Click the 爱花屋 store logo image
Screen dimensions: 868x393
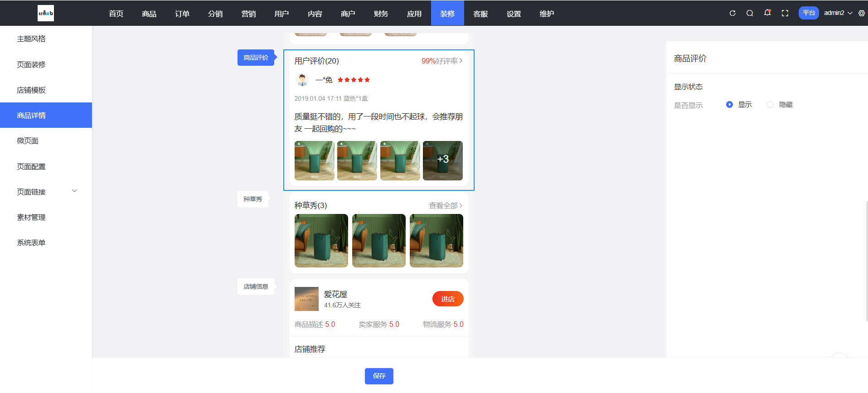306,299
